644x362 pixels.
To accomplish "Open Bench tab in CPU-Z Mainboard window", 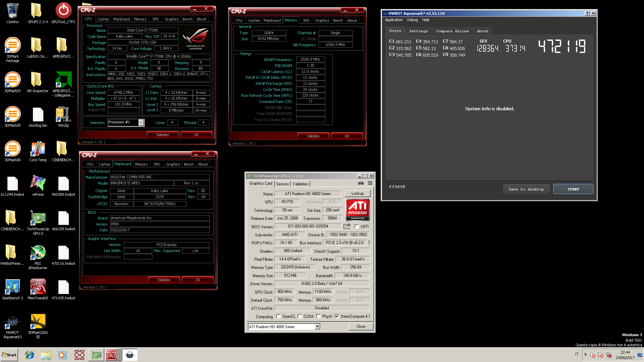I will pos(189,164).
